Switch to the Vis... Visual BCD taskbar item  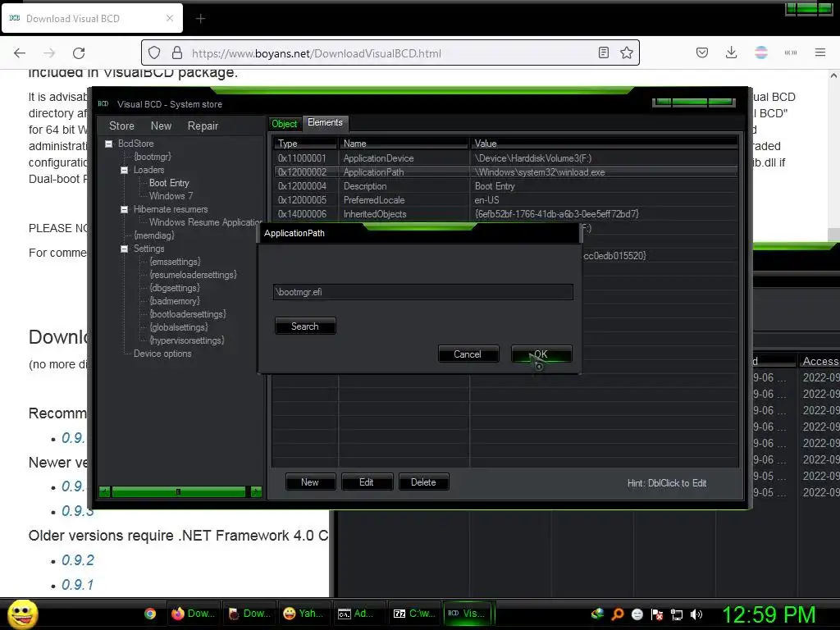coord(468,614)
